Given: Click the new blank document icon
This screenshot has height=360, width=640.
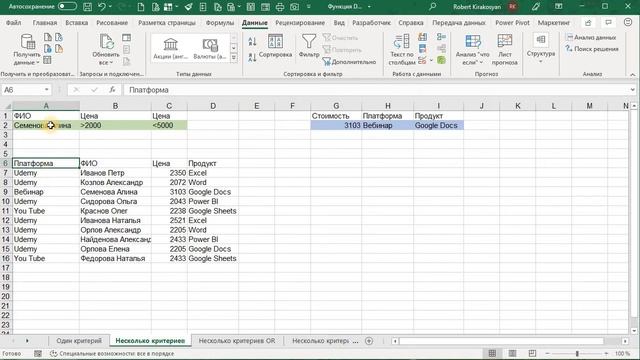Looking at the screenshot, I should [141, 7].
